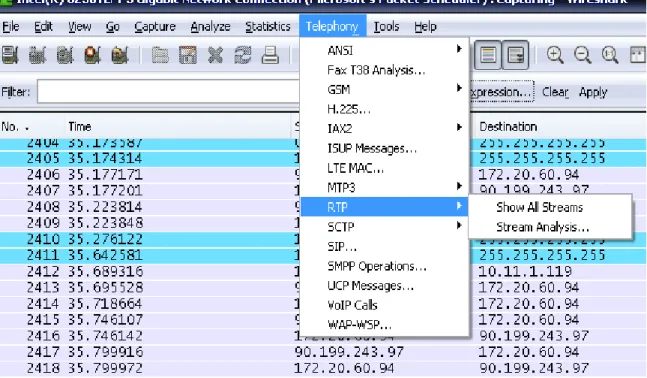Select WAP-WSP menu entry
The width and height of the screenshot is (647, 378).
tap(385, 325)
